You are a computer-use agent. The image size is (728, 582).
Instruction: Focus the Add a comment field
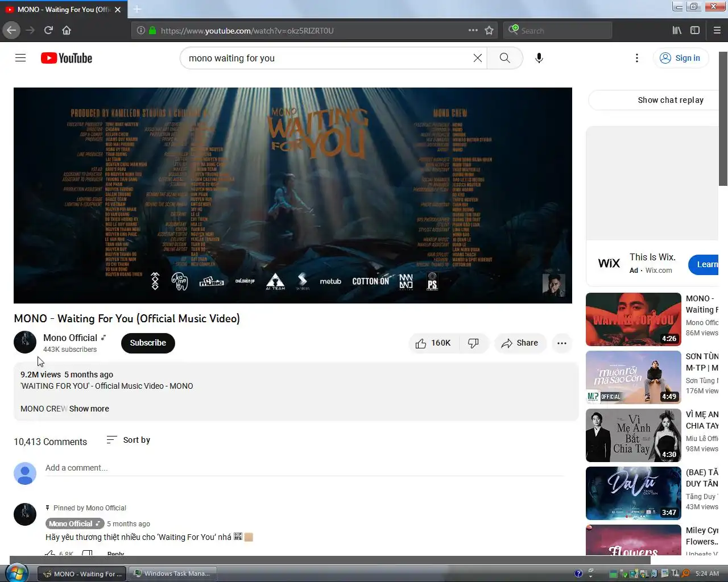pyautogui.click(x=304, y=468)
